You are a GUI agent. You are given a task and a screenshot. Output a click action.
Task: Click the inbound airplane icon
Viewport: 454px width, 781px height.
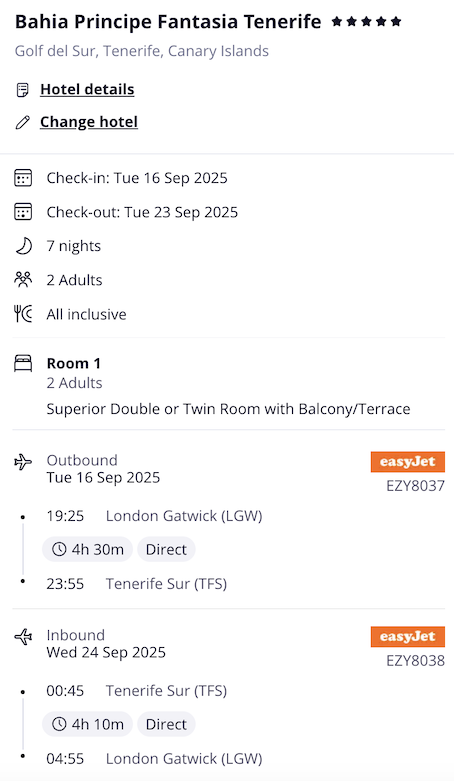pos(23,637)
